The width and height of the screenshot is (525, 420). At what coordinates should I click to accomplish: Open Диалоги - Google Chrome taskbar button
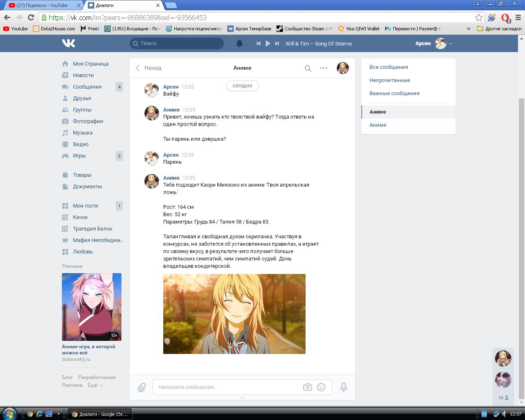coord(100,414)
